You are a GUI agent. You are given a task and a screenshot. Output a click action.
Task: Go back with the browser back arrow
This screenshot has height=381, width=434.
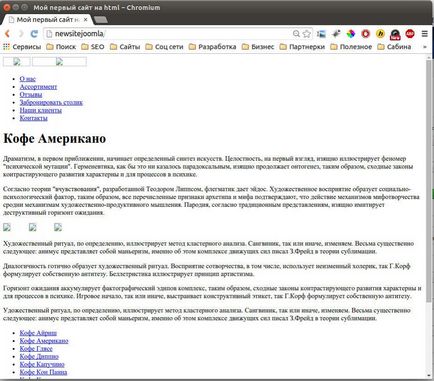tap(7, 34)
